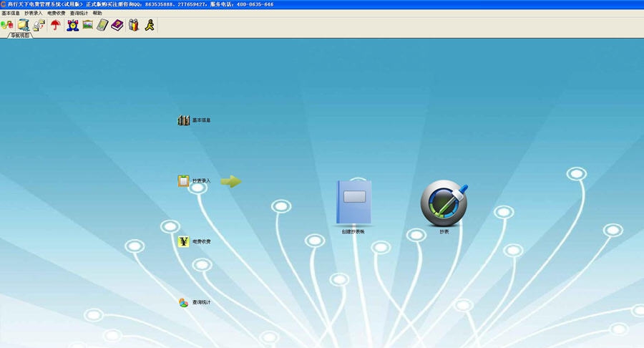Click the green-red connection toolbar icon
This screenshot has height=348, width=644.
[7, 26]
